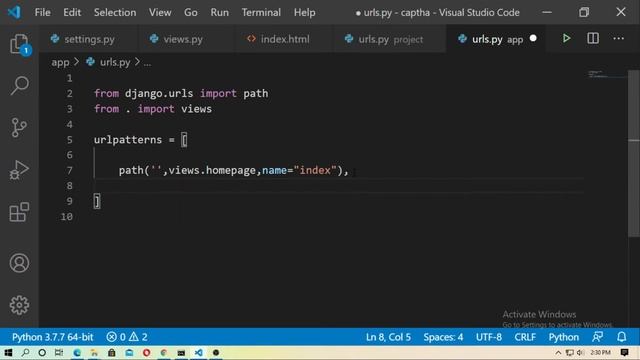Change Spaces: 4 indentation setting
640x360 pixels.
point(443,337)
